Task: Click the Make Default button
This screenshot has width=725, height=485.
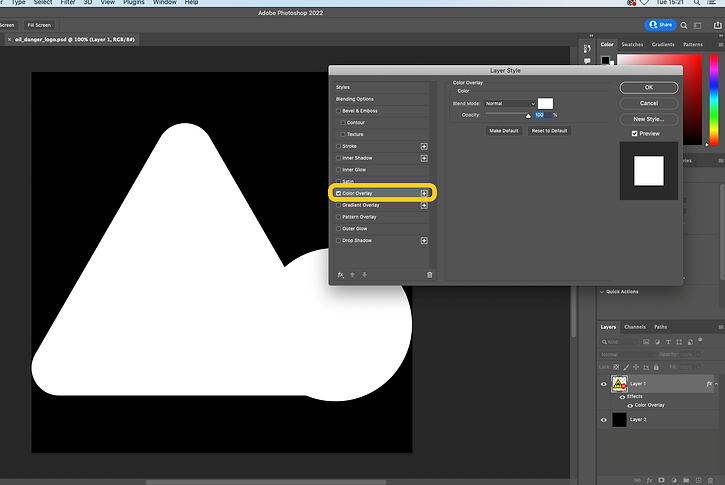Action: point(504,131)
